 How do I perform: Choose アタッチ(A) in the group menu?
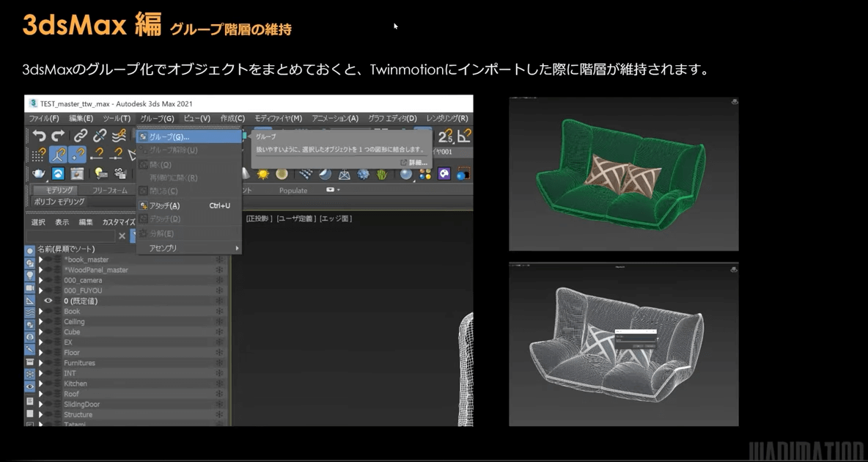click(x=188, y=205)
